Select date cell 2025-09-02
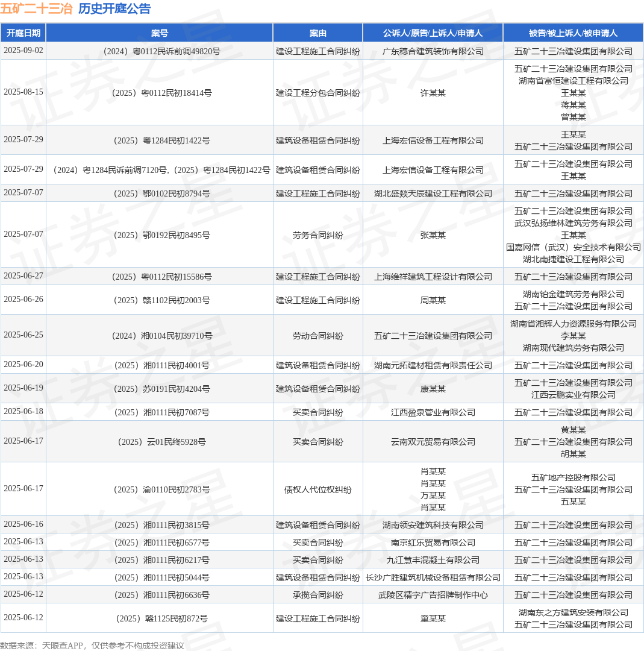The height and width of the screenshot is (651, 644). (x=23, y=50)
